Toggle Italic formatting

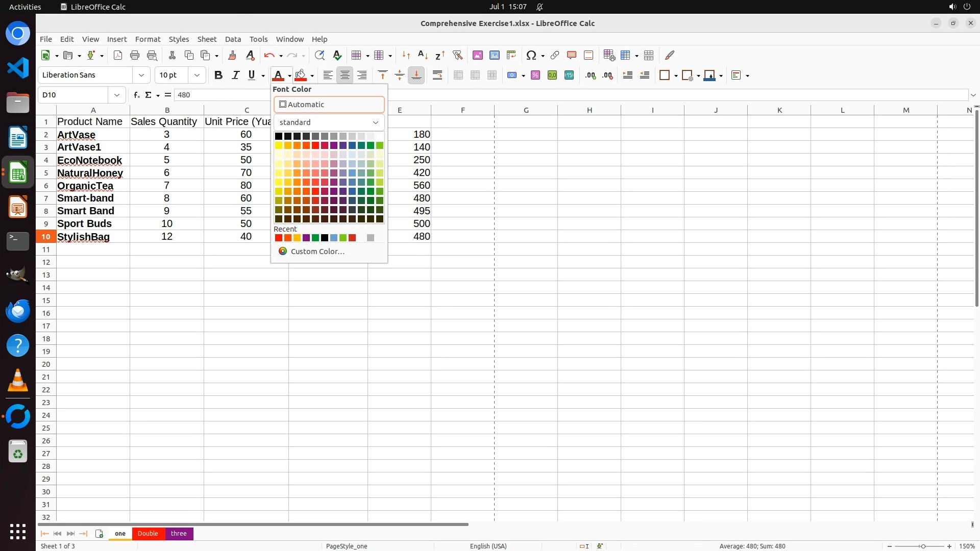click(x=235, y=75)
